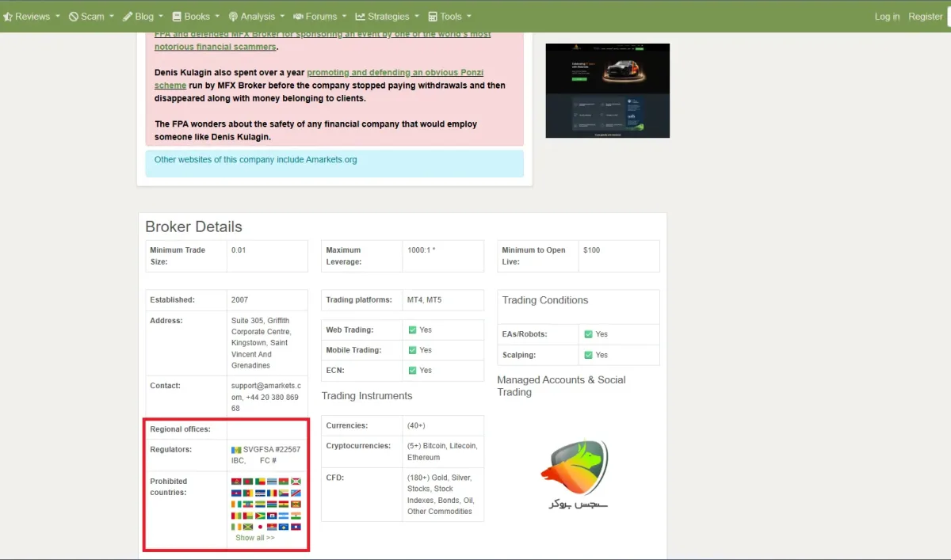
Task: Click the colorful bull broker logo
Action: [574, 474]
